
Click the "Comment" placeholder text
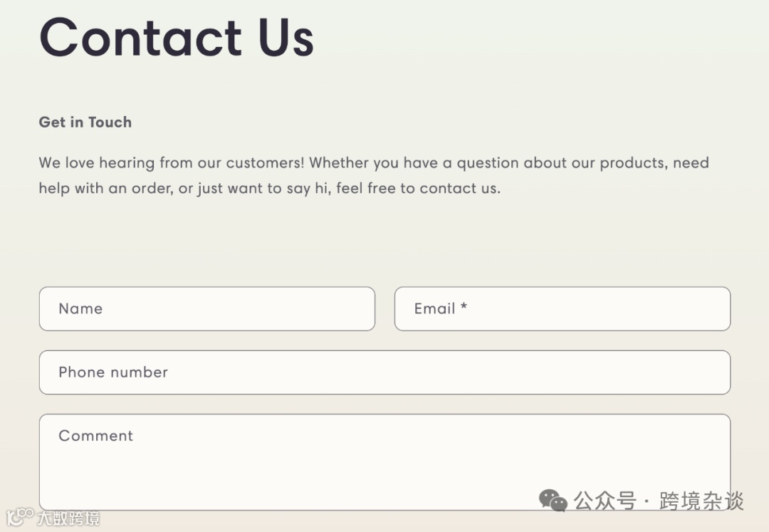(95, 436)
